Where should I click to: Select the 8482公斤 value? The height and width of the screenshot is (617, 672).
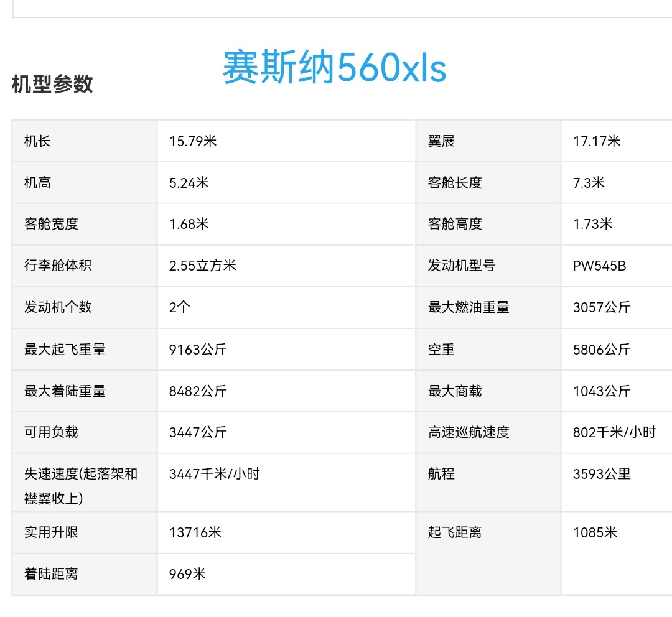(198, 391)
